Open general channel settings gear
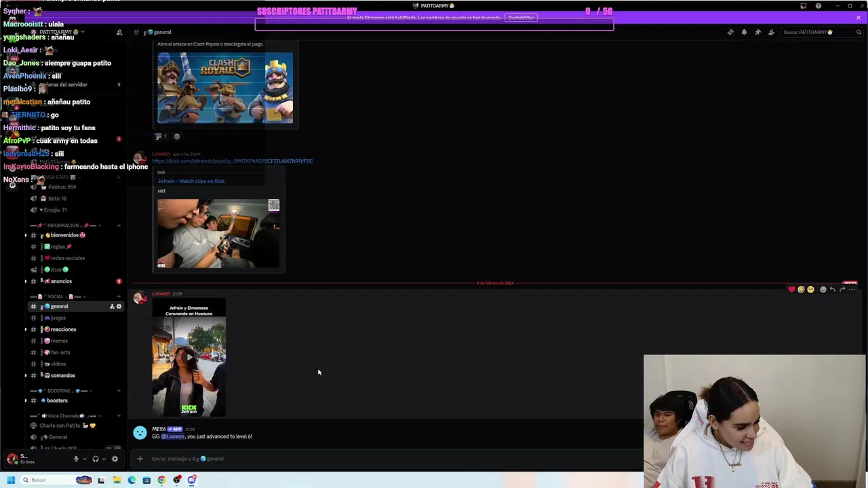868x488 pixels. coord(119,306)
